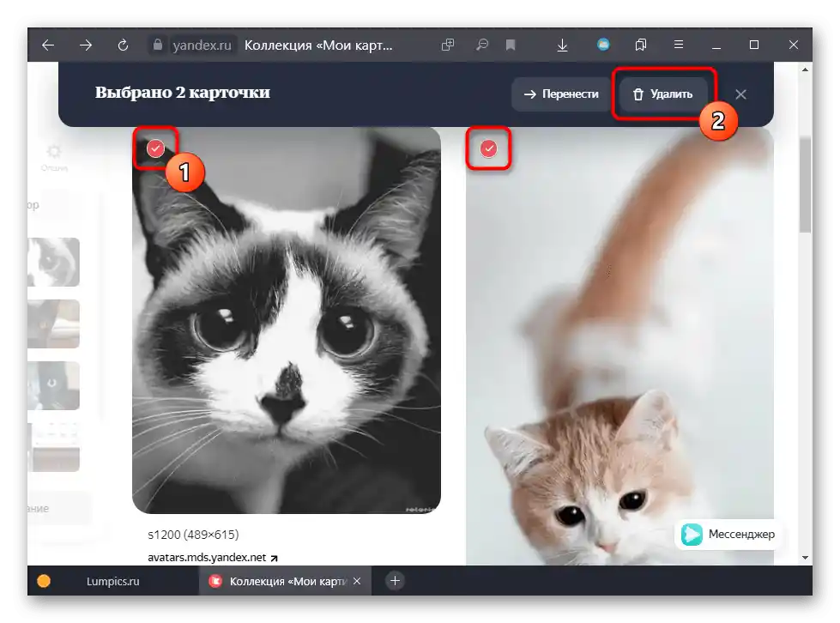Open the browser hamburger menu
840x623 pixels.
tap(679, 45)
